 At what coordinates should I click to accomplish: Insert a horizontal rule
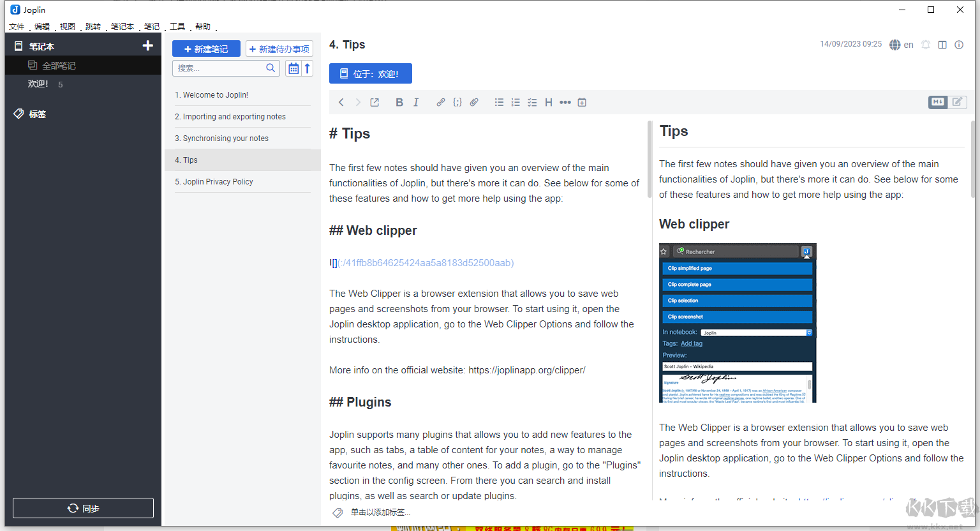click(565, 102)
